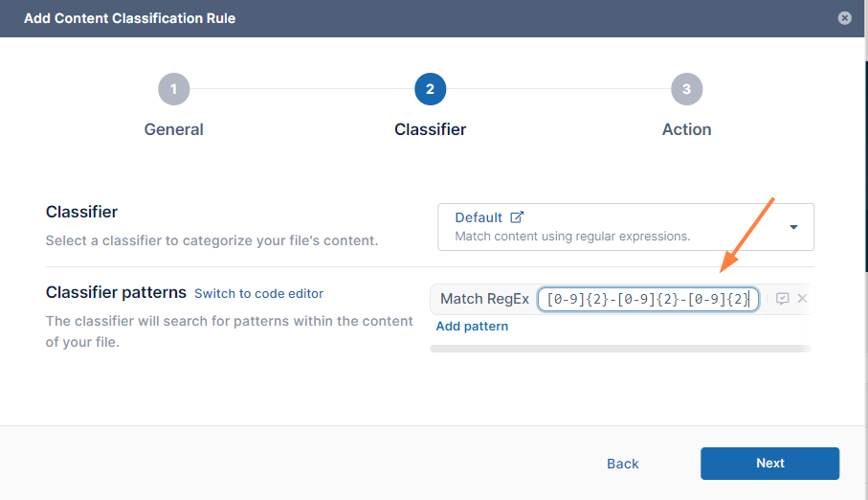Expand the Classifier dropdown arrow
868x500 pixels.
[793, 227]
